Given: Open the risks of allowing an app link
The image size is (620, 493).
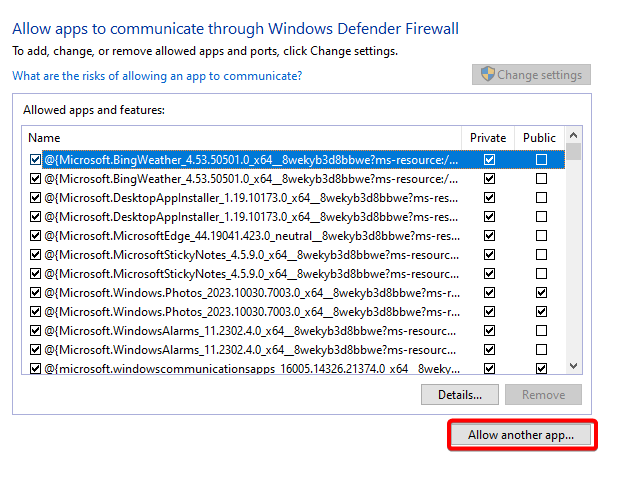Looking at the screenshot, I should [157, 76].
